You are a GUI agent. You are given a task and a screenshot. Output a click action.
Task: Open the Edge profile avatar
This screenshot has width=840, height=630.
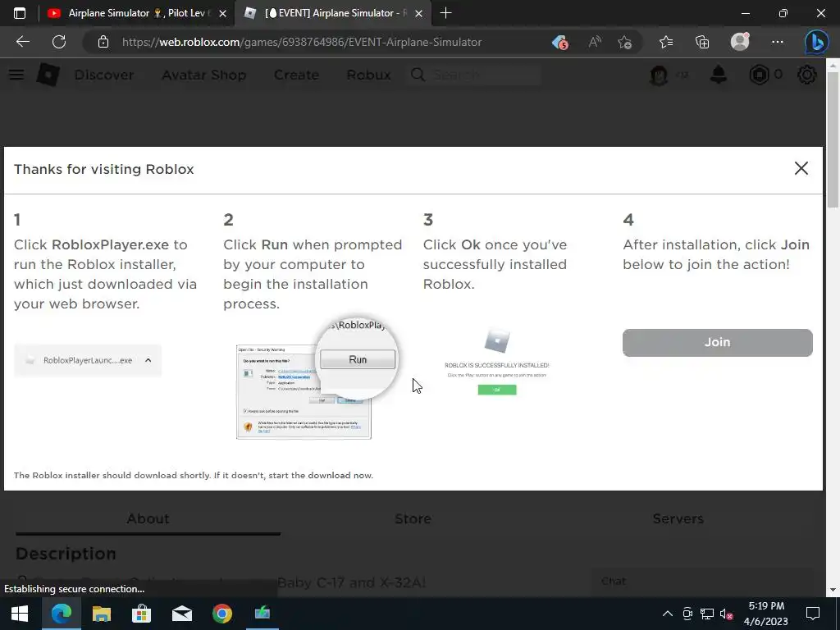[740, 42]
